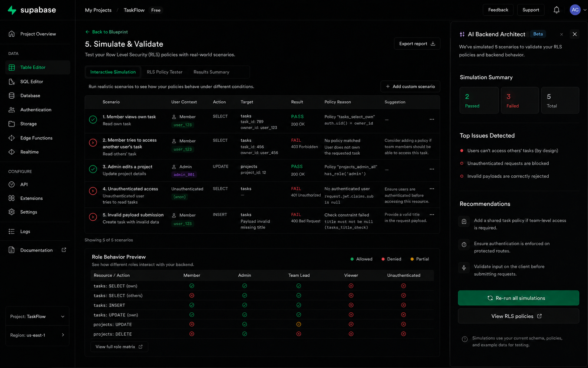Viewport: 588px width, 368px height.
Task: Open more options for Member views own task row
Action: (432, 119)
